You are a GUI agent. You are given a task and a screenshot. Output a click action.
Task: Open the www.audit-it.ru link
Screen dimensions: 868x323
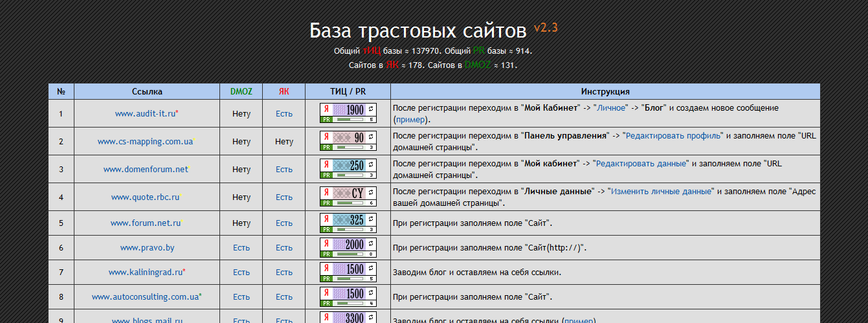point(146,113)
